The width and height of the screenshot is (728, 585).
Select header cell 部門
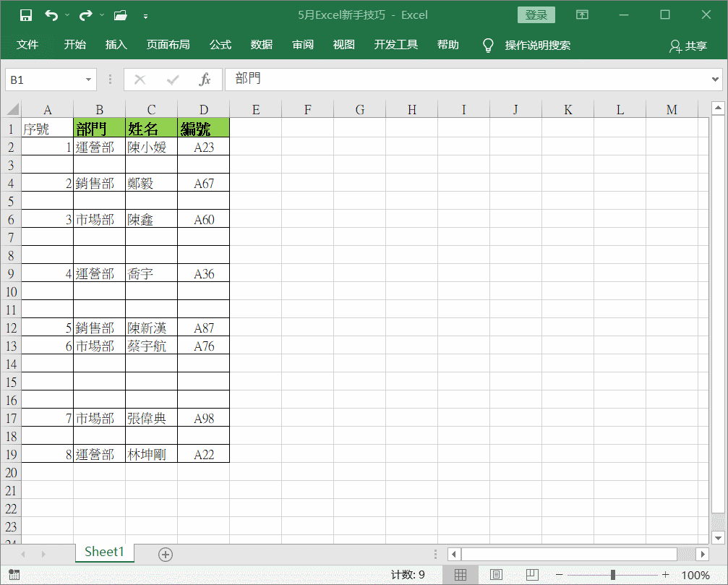click(99, 128)
